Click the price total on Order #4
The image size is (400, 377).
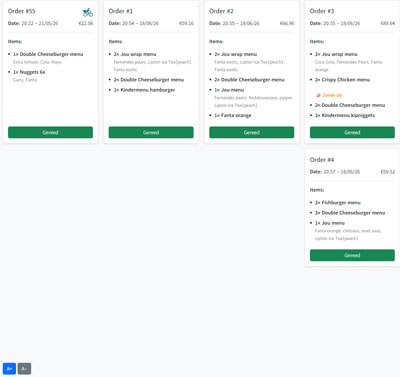point(388,172)
